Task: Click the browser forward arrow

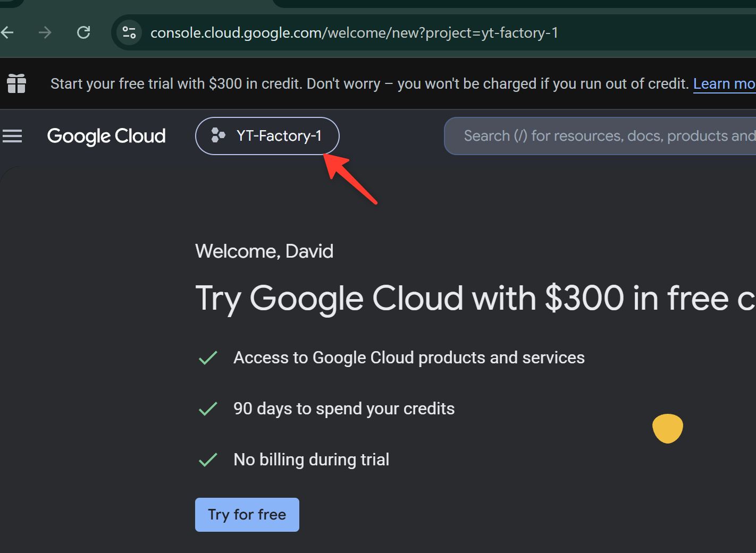Action: click(x=45, y=33)
